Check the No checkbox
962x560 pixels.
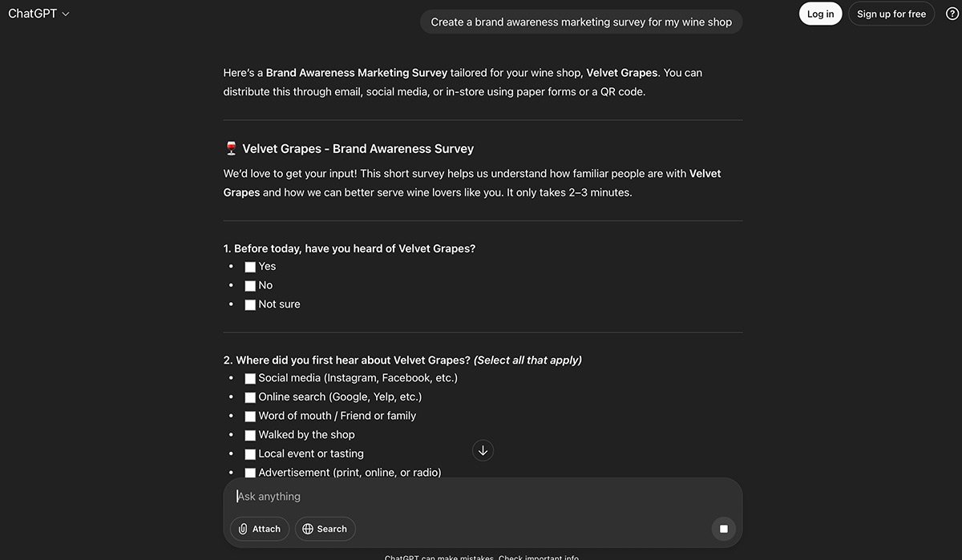pyautogui.click(x=250, y=286)
